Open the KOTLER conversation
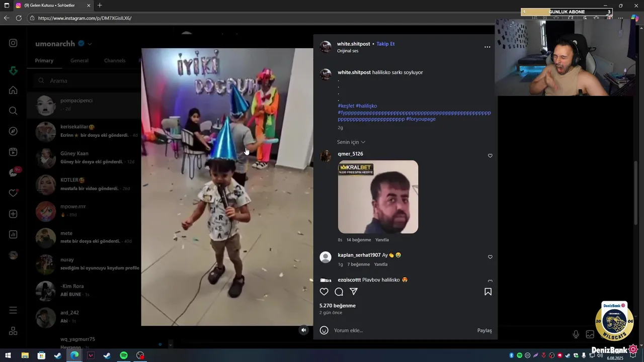Viewport: 644px width, 362px height. pyautogui.click(x=84, y=185)
